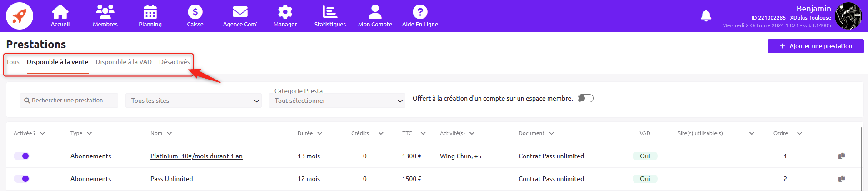Open the Agence Com' envelope icon
868x191 pixels.
(x=240, y=12)
